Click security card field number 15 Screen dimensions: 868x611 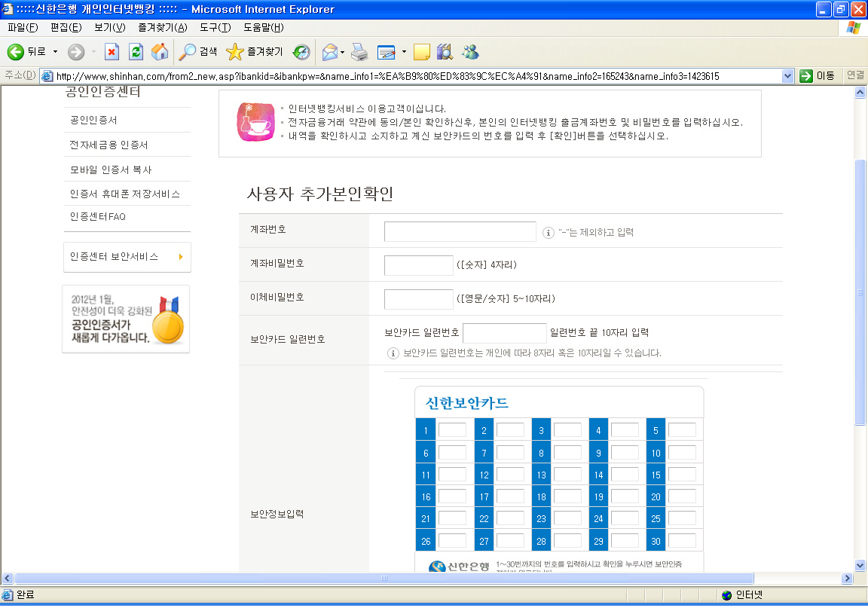pyautogui.click(x=682, y=475)
